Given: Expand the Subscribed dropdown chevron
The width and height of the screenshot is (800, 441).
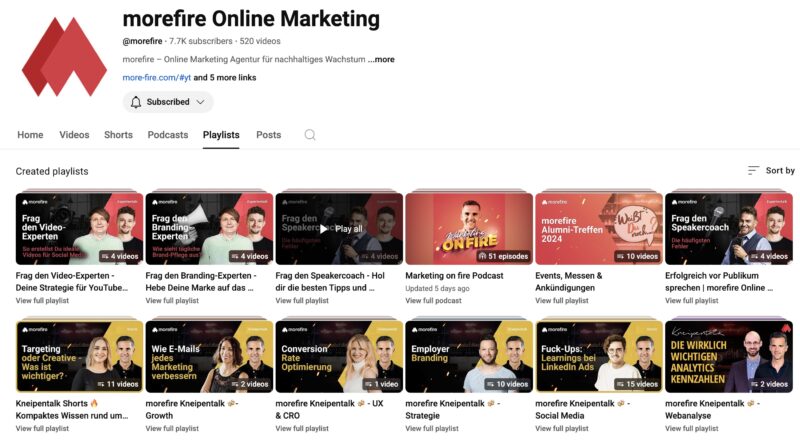Looking at the screenshot, I should tap(201, 102).
